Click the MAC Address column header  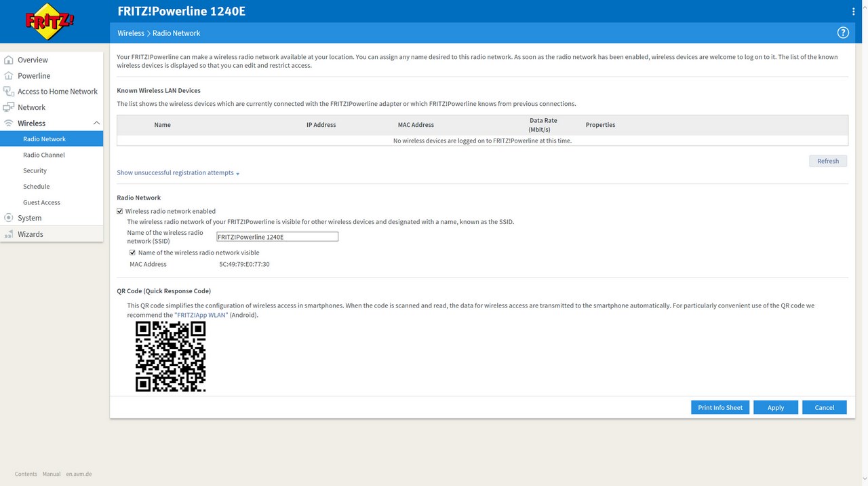pyautogui.click(x=416, y=125)
